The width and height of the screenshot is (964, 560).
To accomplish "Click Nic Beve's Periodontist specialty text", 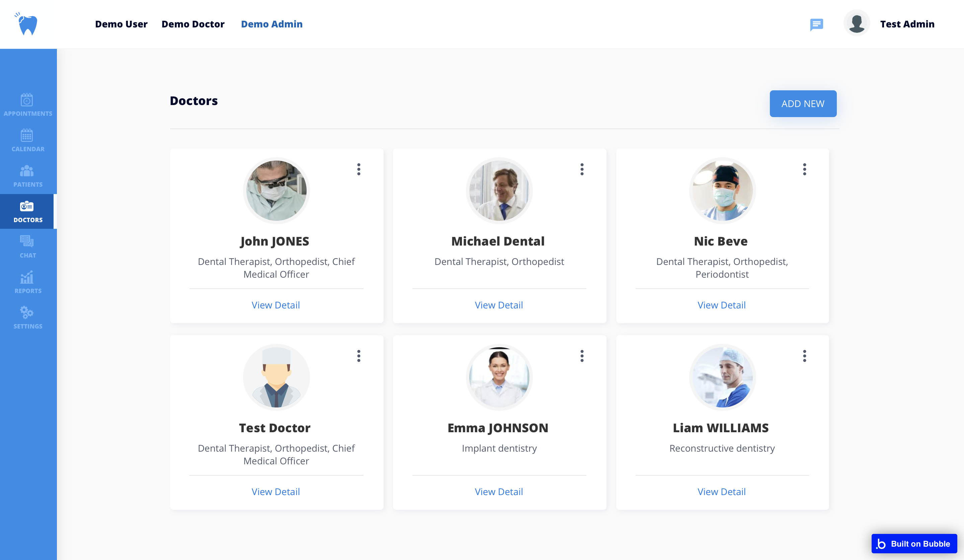I will click(722, 274).
